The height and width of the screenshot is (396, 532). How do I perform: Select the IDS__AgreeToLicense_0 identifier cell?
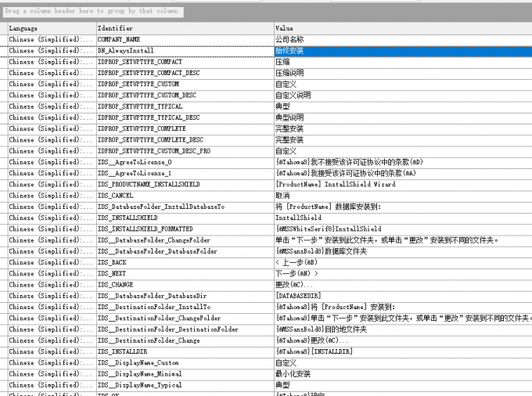[185, 162]
